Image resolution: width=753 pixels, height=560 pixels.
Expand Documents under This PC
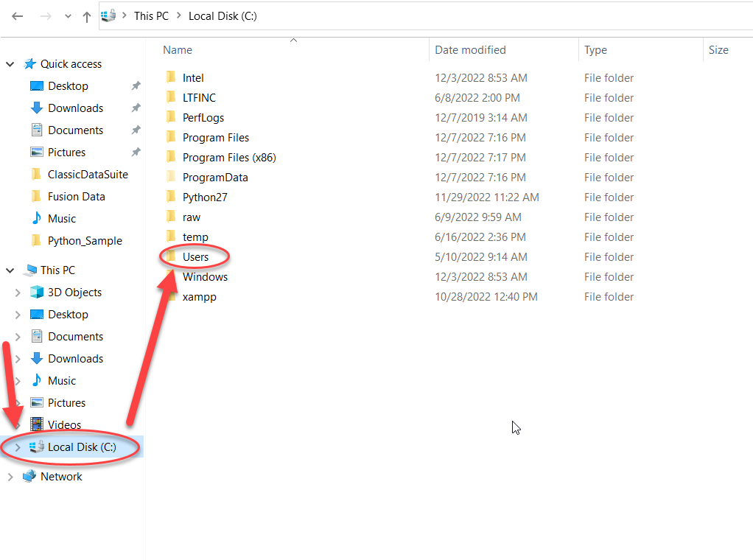pyautogui.click(x=18, y=337)
